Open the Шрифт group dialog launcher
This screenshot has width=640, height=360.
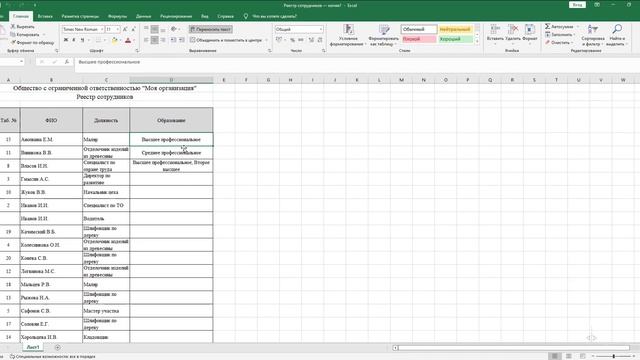click(x=137, y=51)
